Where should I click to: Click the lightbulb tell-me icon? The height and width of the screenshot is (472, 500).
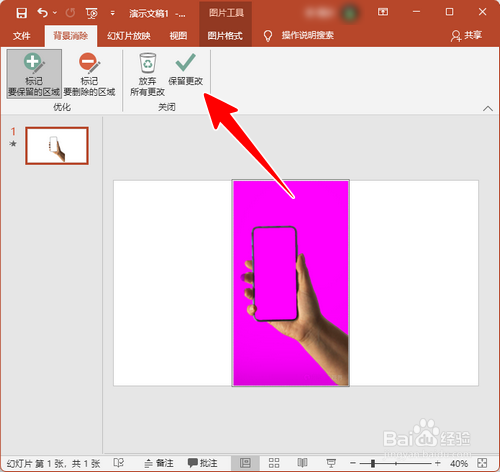pyautogui.click(x=268, y=36)
